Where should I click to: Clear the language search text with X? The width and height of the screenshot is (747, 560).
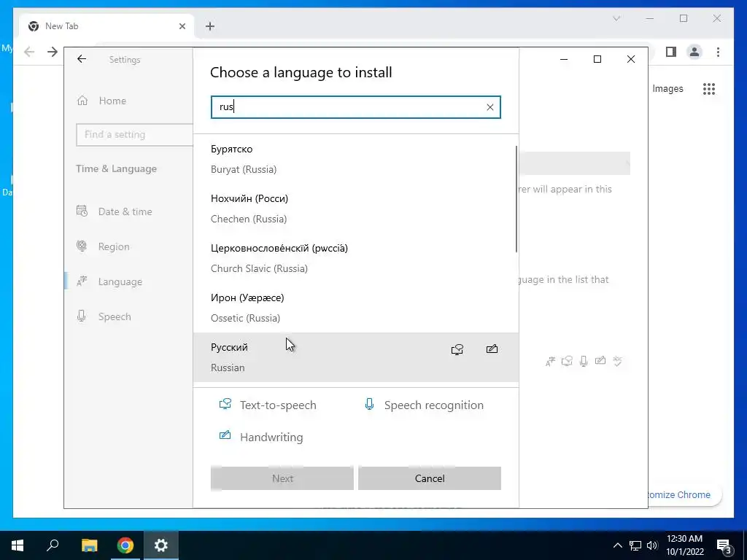tap(489, 107)
